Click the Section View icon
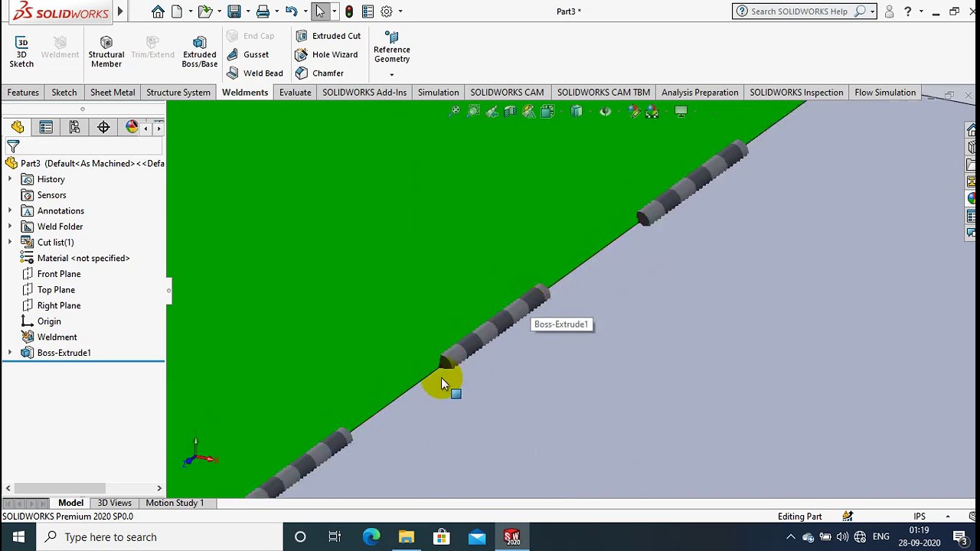Image resolution: width=980 pixels, height=551 pixels. [510, 112]
